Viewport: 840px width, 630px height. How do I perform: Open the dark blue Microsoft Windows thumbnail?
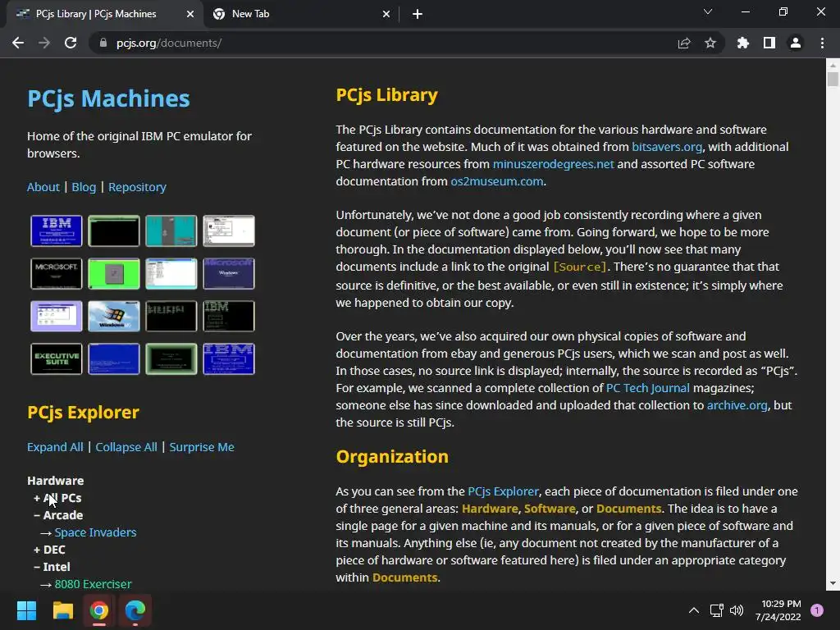tap(229, 273)
